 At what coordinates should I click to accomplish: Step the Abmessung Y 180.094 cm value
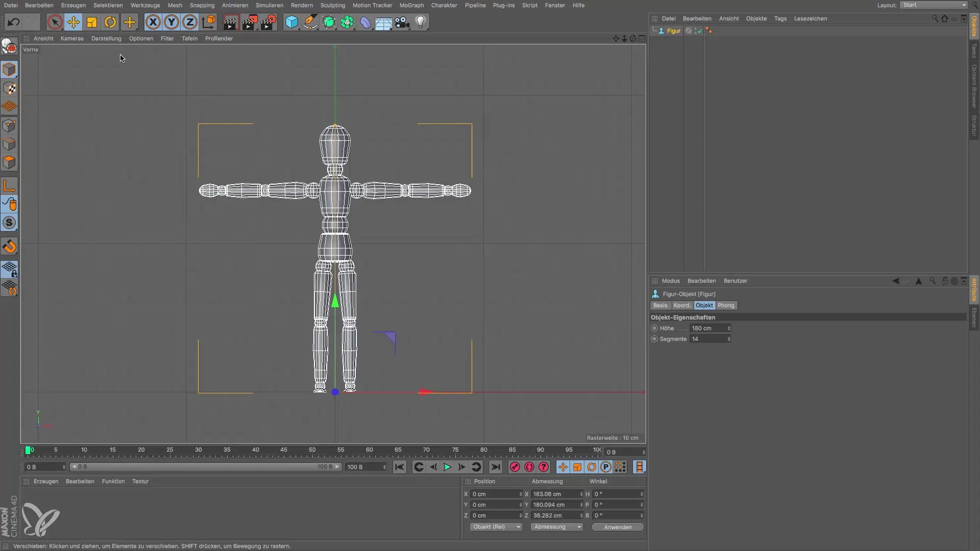point(581,505)
